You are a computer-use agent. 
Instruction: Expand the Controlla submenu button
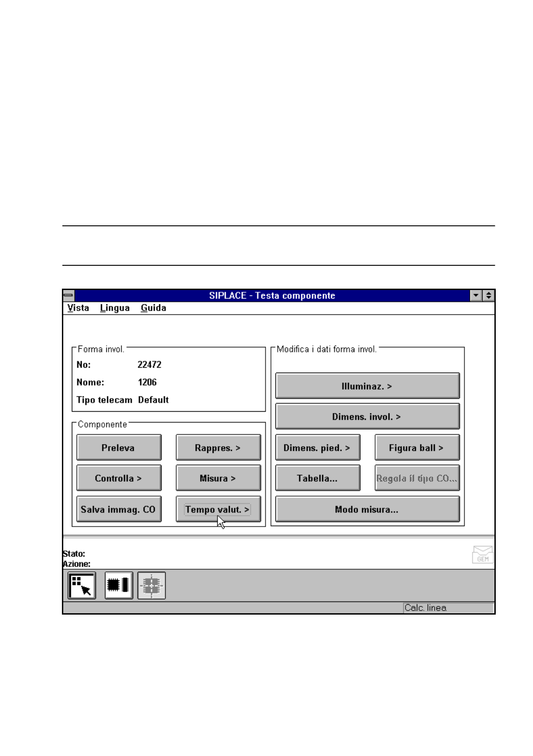click(x=119, y=478)
